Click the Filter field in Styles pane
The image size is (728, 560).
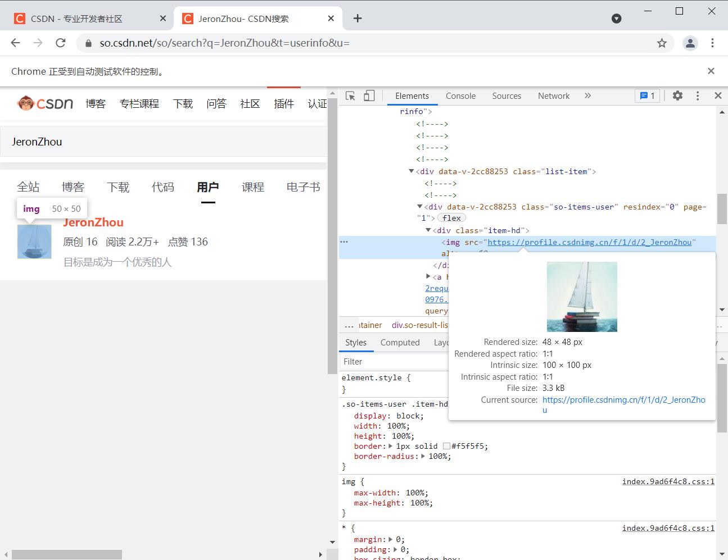click(x=394, y=362)
